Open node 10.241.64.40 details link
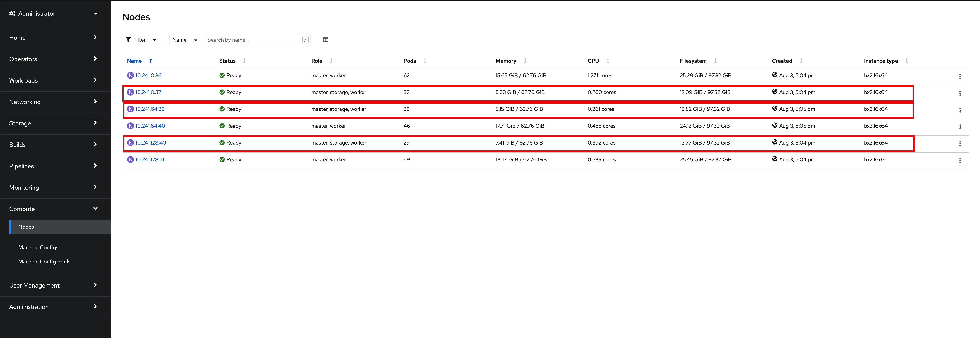 [x=150, y=126]
